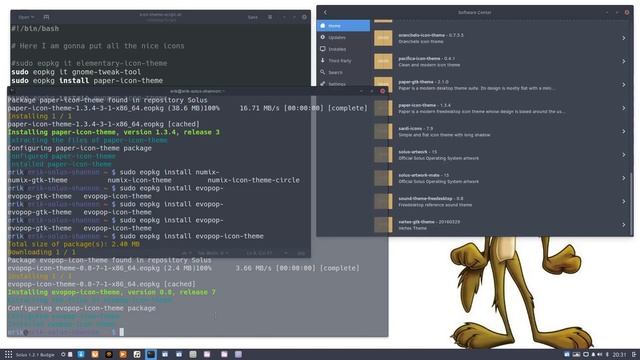
Task: Open the Budgie applications menu grid icon
Action: tap(8, 354)
